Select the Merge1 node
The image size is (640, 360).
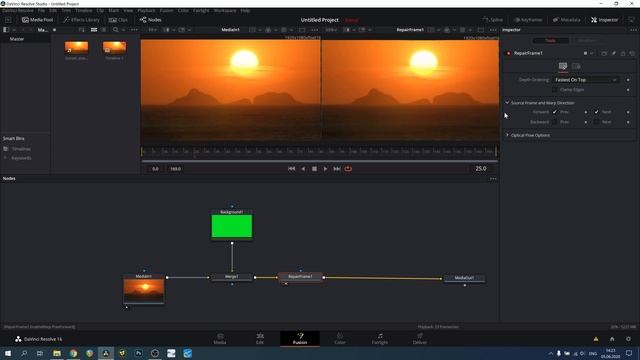click(232, 277)
